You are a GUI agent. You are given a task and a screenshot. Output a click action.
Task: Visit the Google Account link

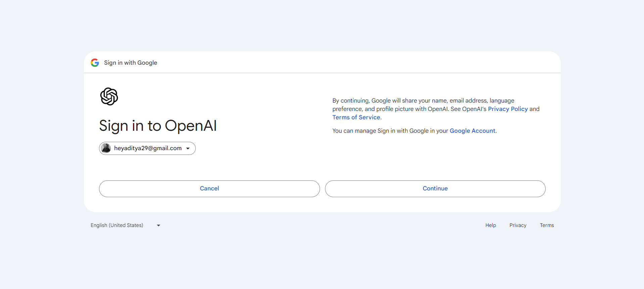click(x=472, y=131)
